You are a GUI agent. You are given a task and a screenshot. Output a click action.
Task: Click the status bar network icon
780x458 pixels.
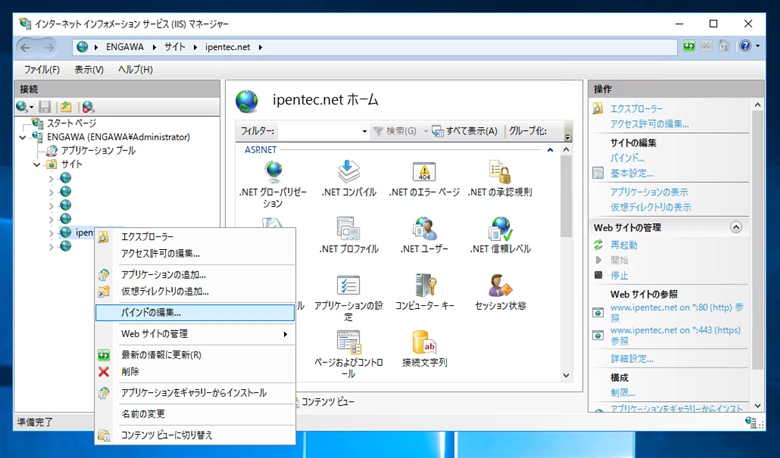(x=751, y=422)
